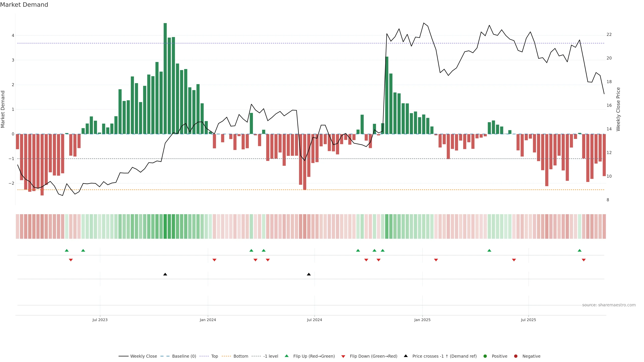Click the Jul 2025 x-axis label
The width and height of the screenshot is (644, 362).
528,320
